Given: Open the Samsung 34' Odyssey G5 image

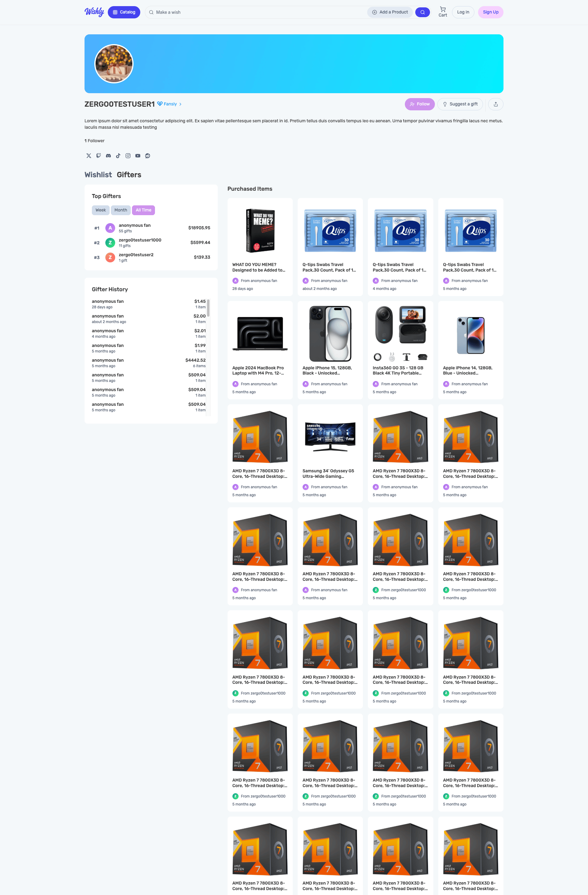Looking at the screenshot, I should [330, 436].
